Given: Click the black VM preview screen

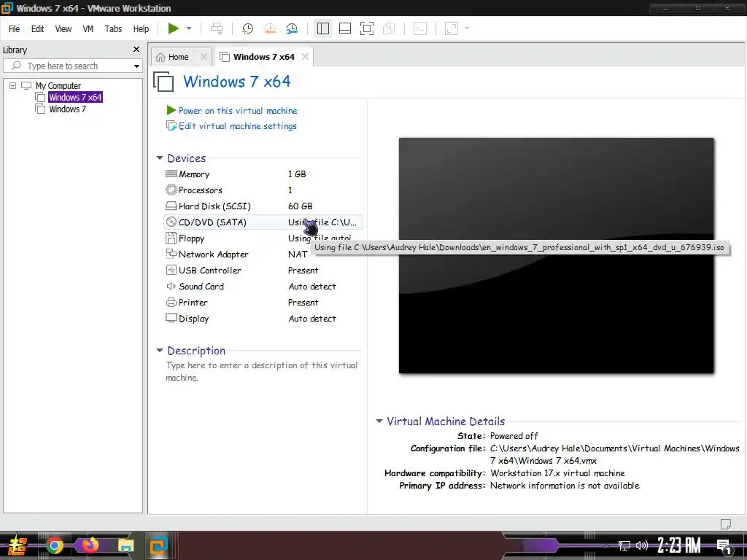Looking at the screenshot, I should (556, 256).
